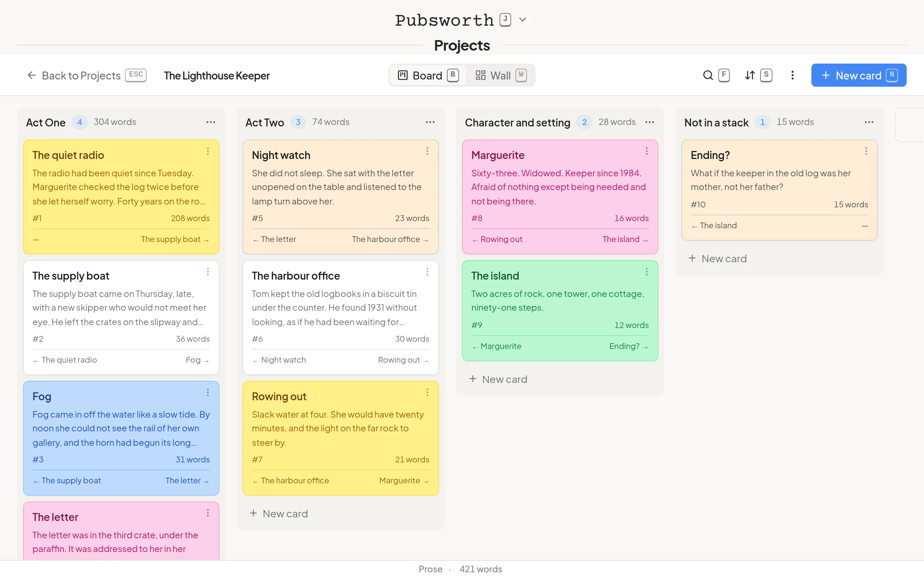Open Marguerite card menu
The image size is (924, 578).
point(646,151)
